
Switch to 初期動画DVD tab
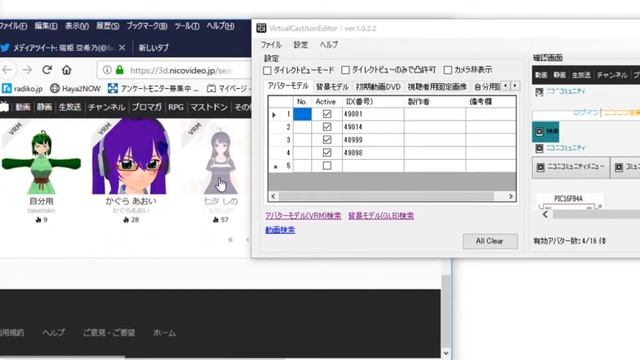click(378, 87)
